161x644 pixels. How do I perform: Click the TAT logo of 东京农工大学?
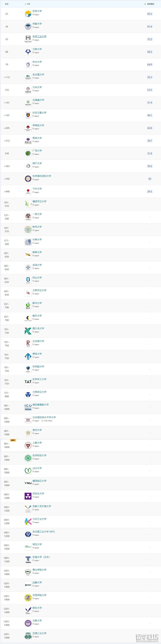click(28, 381)
